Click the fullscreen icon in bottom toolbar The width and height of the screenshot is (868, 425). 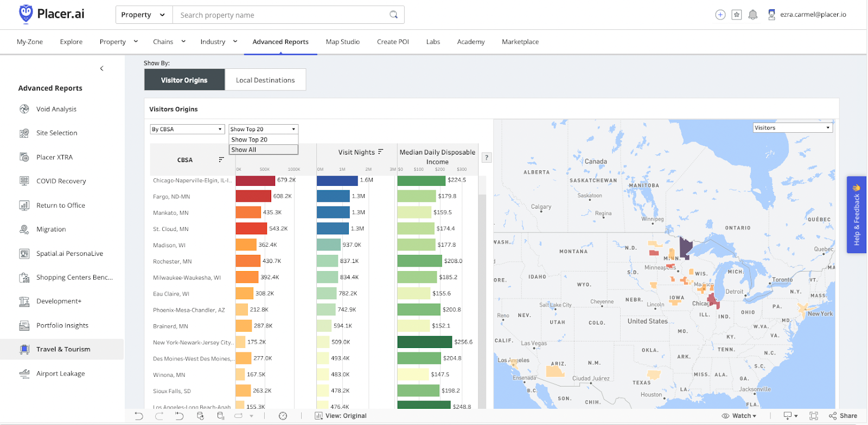[814, 416]
